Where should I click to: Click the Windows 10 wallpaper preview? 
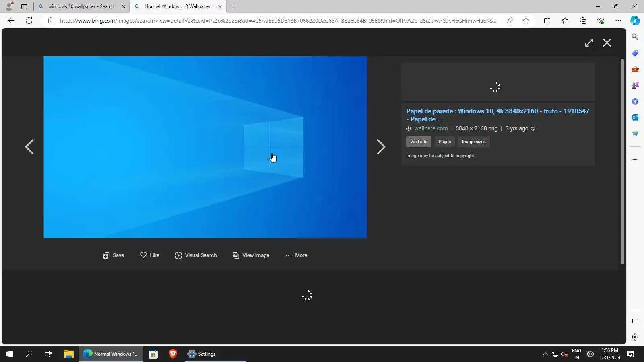(x=205, y=147)
